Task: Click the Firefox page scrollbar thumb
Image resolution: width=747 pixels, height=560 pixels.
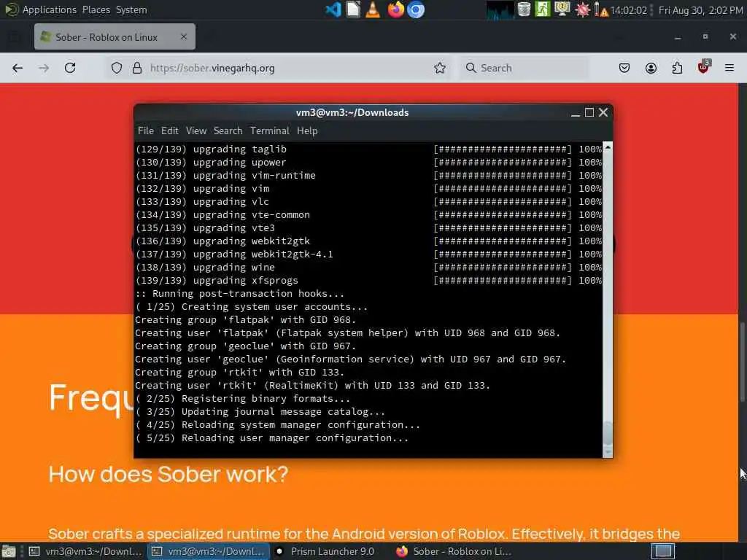Action: 742,362
